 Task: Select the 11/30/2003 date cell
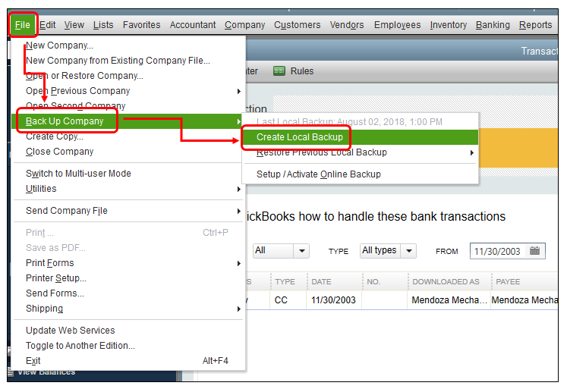(x=333, y=300)
